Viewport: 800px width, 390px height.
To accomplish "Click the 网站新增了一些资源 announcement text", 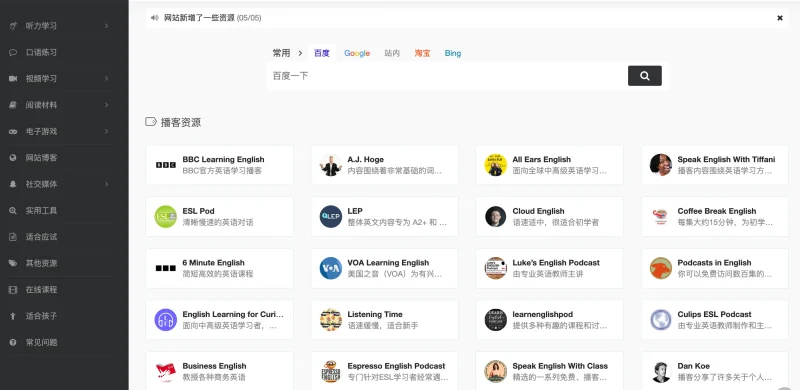I will (x=199, y=18).
